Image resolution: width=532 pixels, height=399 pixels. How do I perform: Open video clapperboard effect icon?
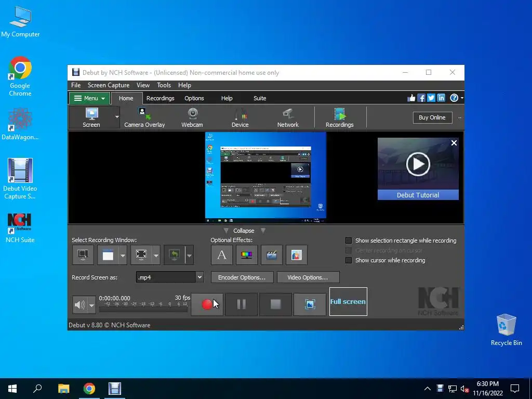[x=271, y=255]
